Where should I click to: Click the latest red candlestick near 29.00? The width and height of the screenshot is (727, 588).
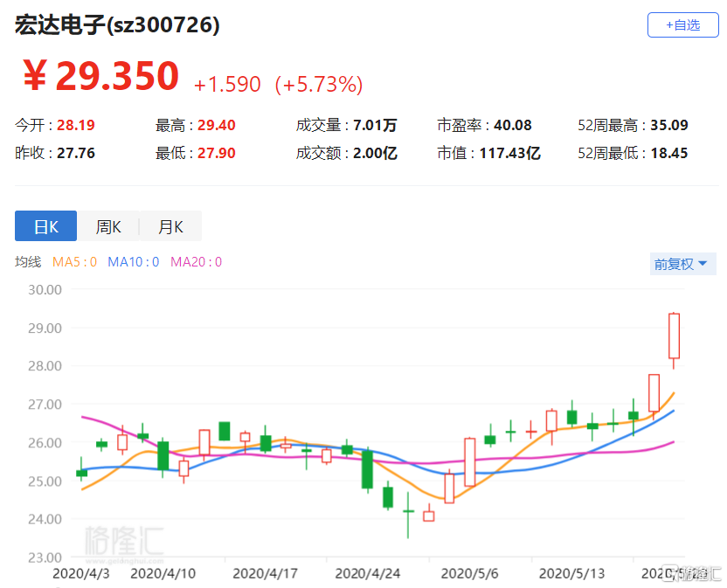[x=675, y=336]
